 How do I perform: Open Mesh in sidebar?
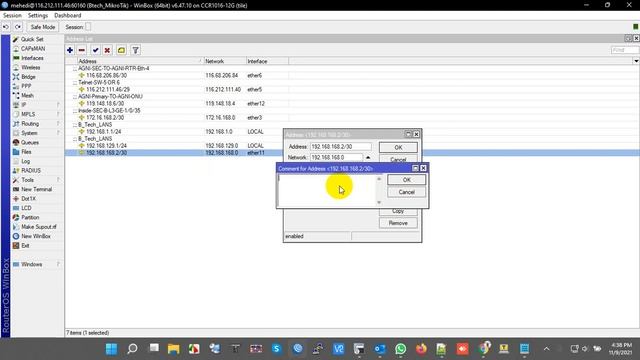(x=27, y=96)
